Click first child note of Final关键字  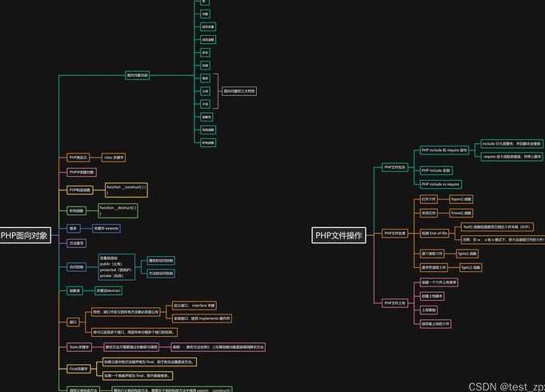[150, 362]
